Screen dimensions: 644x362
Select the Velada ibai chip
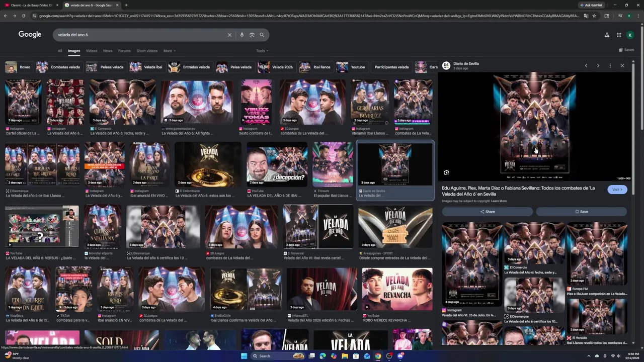coord(146,67)
